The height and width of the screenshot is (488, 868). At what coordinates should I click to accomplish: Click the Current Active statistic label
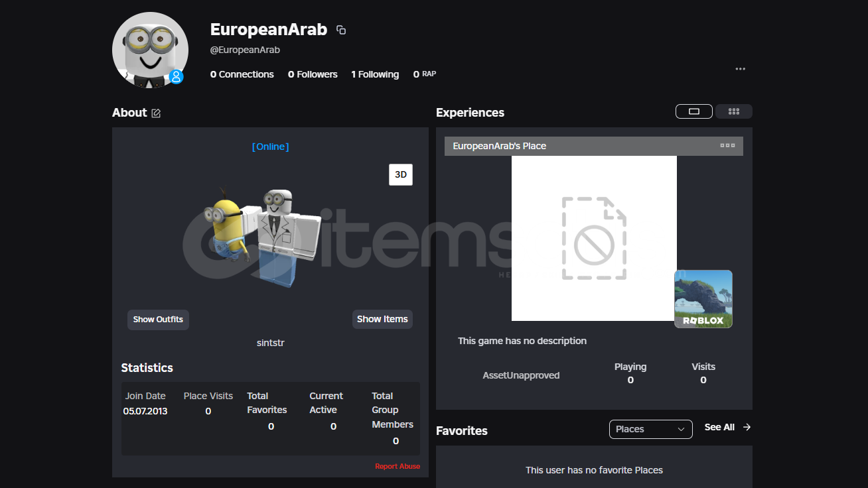point(326,403)
